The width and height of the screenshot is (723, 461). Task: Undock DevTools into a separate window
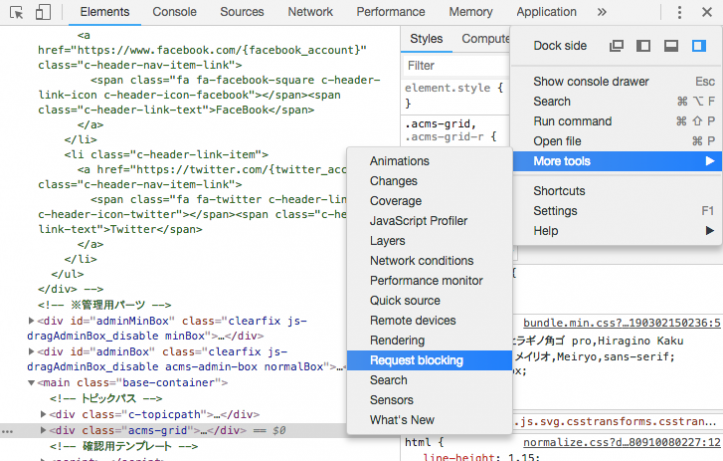click(x=617, y=46)
